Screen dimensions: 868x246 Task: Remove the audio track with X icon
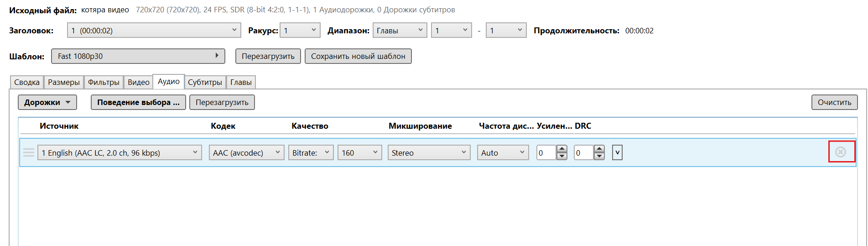841,152
